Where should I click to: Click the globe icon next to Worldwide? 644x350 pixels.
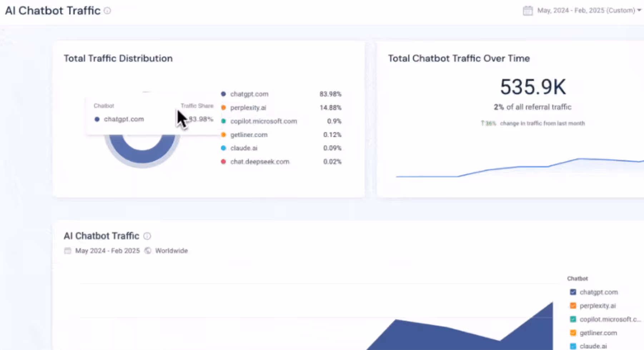tap(148, 251)
